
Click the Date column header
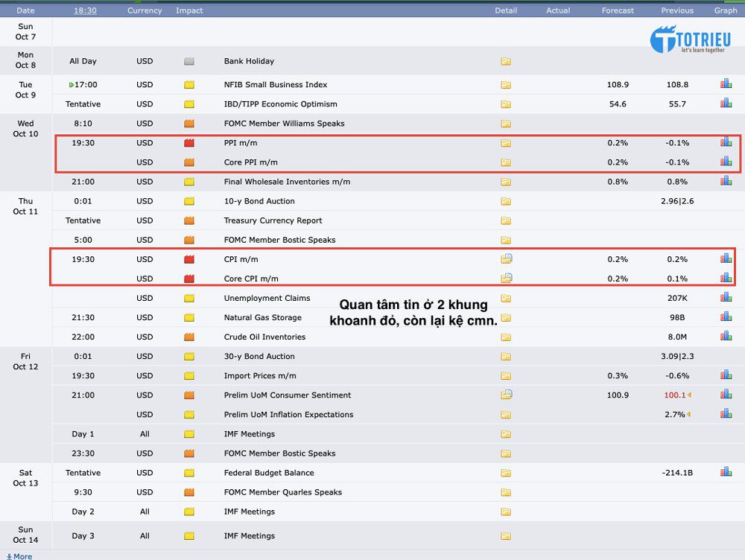coord(25,10)
